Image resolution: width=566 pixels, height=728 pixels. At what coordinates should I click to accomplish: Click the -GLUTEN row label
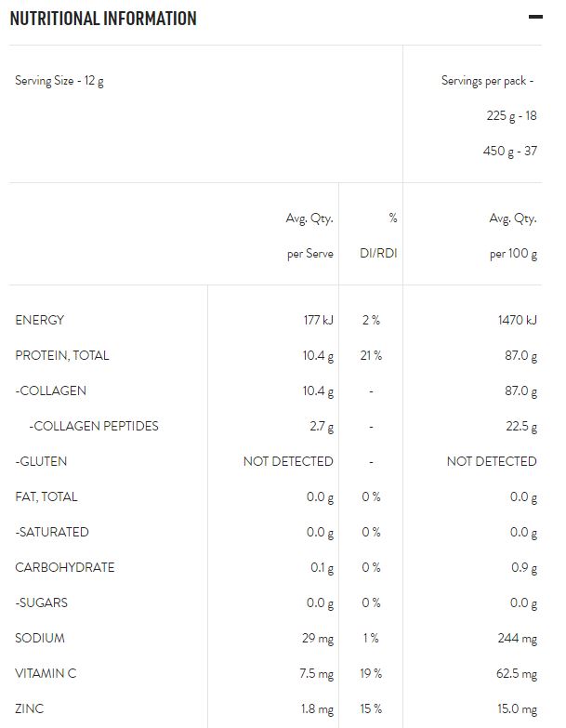(x=42, y=461)
